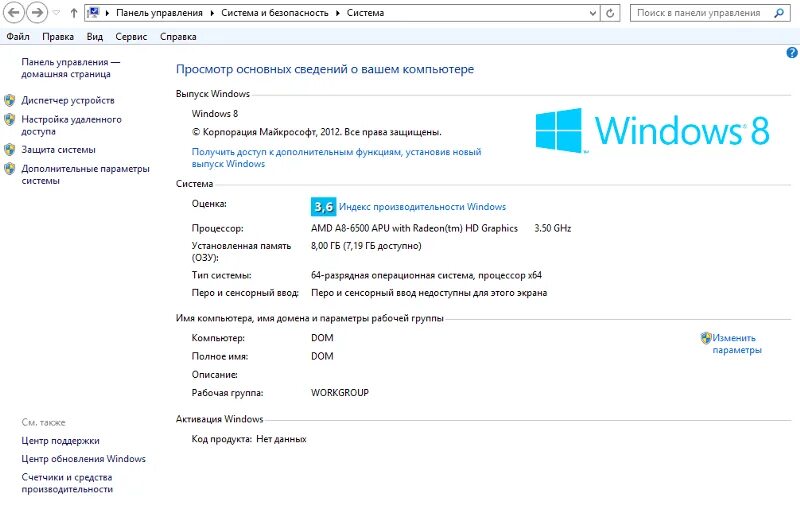Click the Control Panel icon in address bar
Image resolution: width=800 pixels, height=509 pixels.
(93, 13)
